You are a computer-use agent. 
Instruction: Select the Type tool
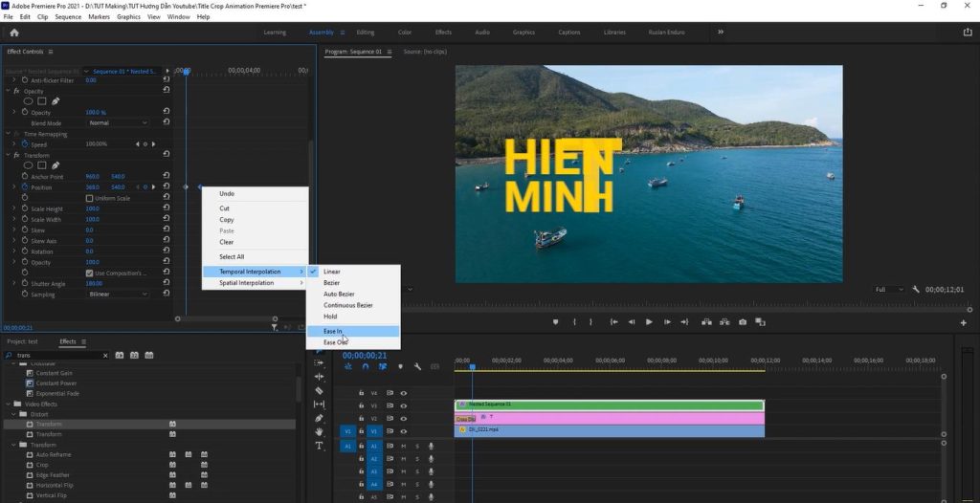click(x=319, y=446)
